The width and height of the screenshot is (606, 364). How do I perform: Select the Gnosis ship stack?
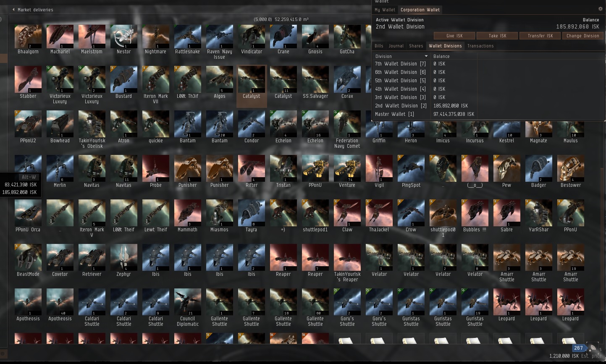315,37
